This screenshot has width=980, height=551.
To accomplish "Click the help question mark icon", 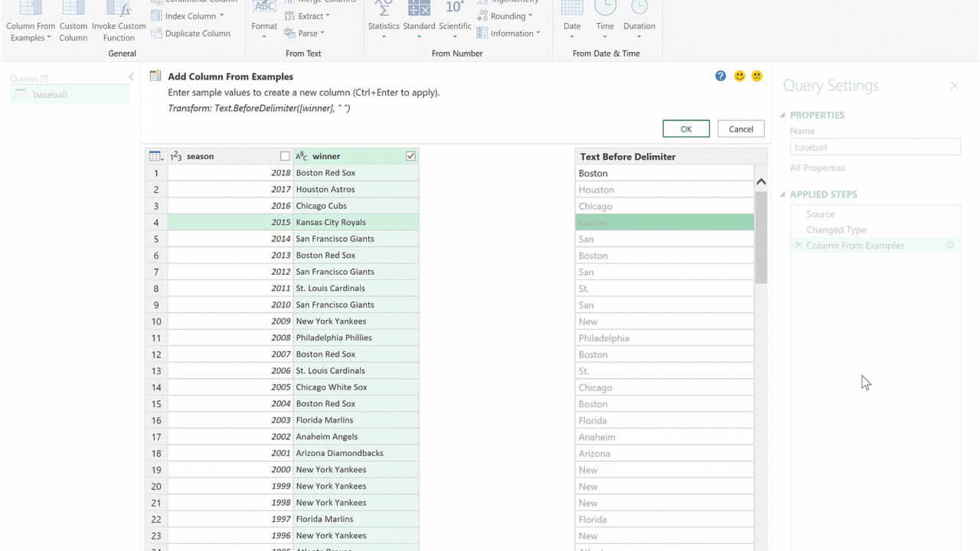I will point(720,76).
